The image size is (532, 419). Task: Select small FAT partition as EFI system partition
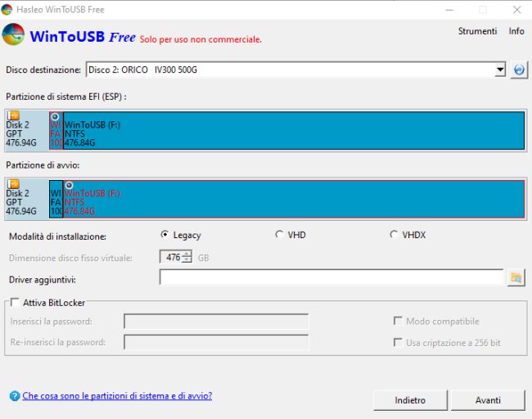[56, 131]
